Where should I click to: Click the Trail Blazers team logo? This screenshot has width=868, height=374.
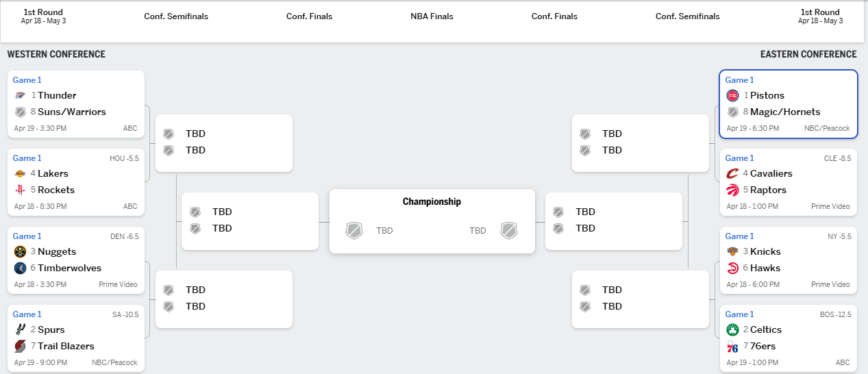click(20, 346)
